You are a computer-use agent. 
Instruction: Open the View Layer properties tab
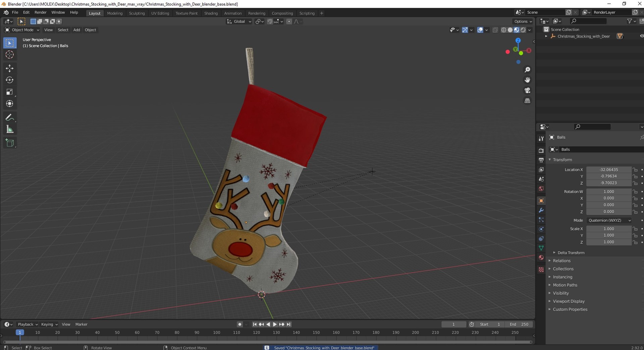click(x=541, y=170)
